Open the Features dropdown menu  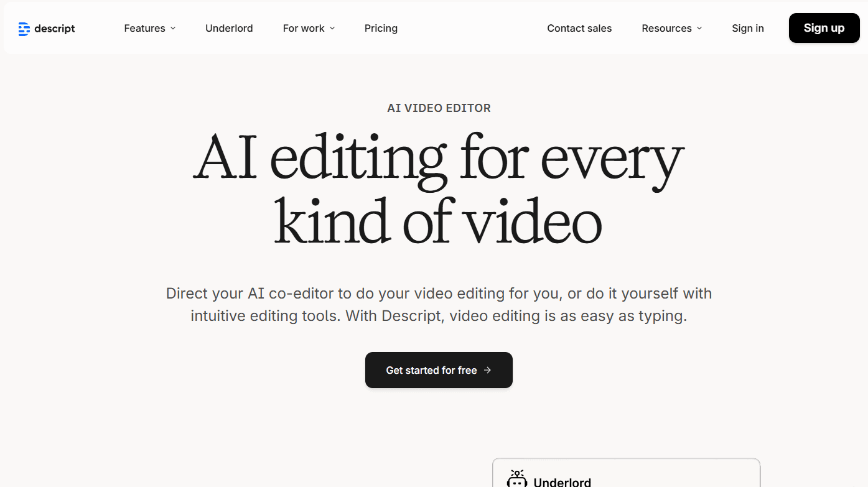coord(145,28)
